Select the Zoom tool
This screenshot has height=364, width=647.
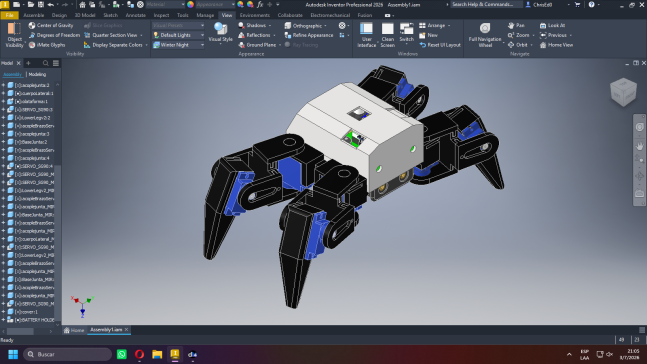(x=519, y=35)
